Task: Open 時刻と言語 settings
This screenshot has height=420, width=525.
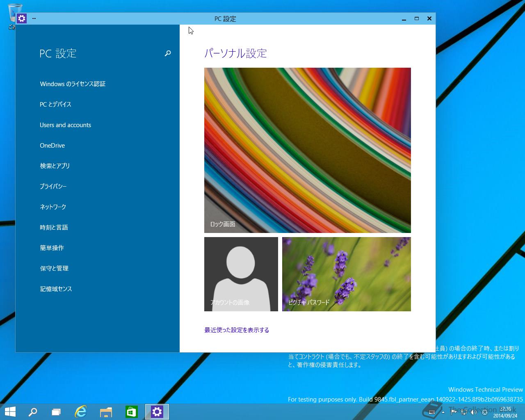Action: [54, 227]
